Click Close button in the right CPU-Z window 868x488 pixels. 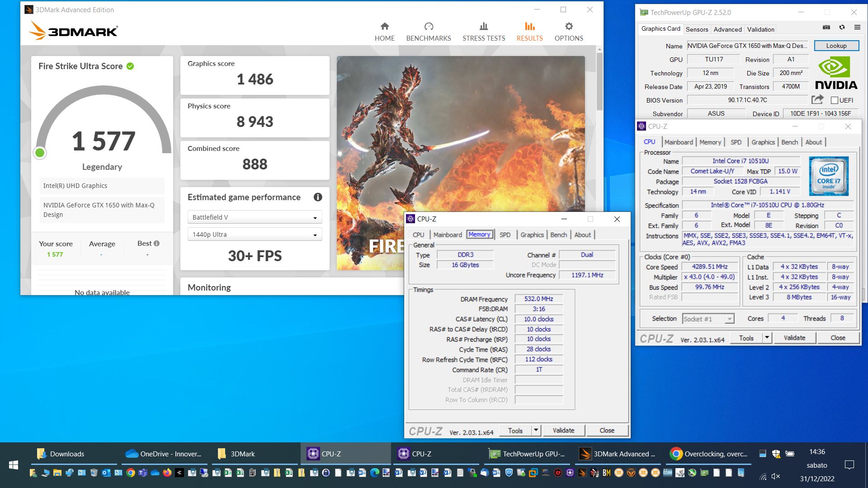point(838,338)
